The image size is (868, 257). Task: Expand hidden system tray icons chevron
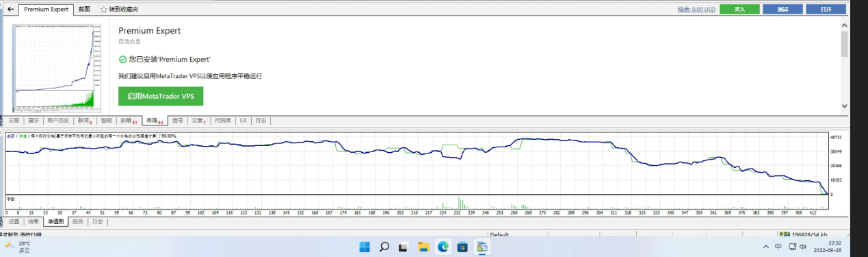(x=765, y=246)
